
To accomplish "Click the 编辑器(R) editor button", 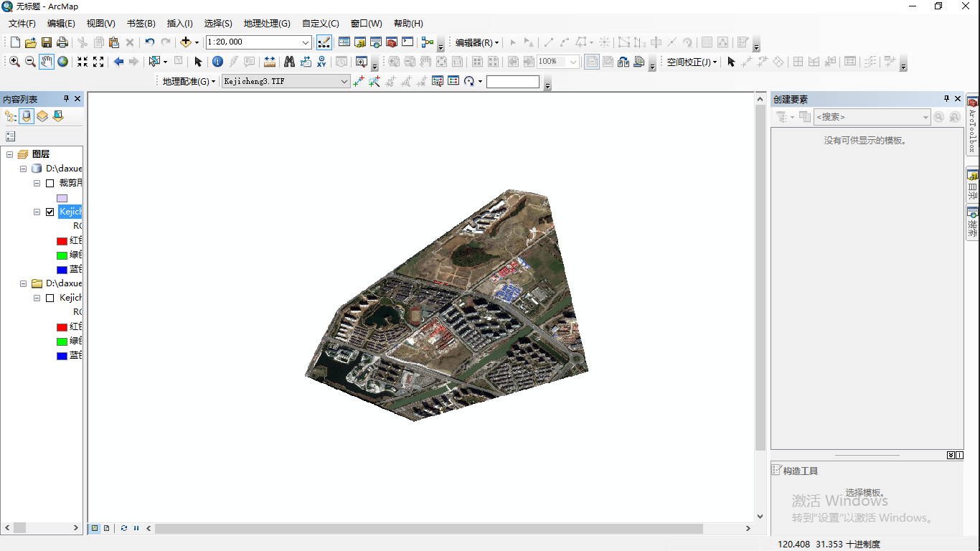I will [477, 42].
